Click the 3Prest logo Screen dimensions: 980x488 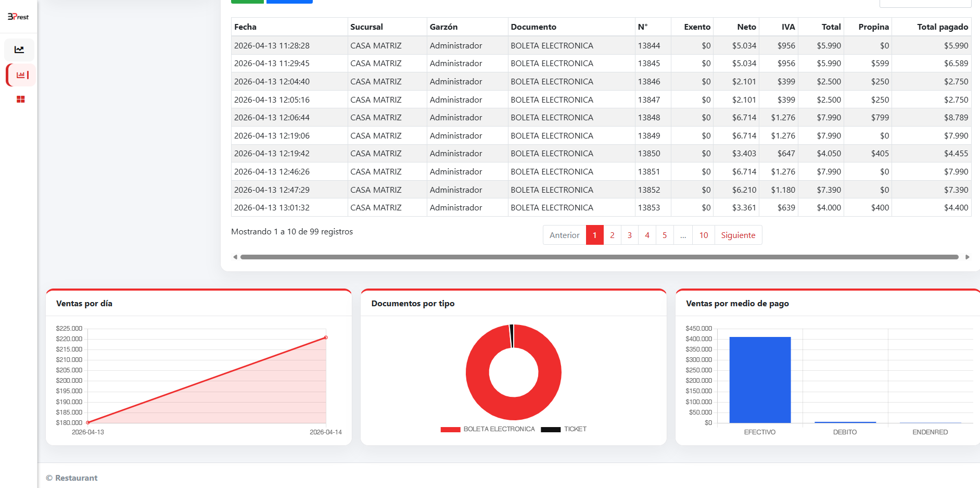pyautogui.click(x=18, y=17)
